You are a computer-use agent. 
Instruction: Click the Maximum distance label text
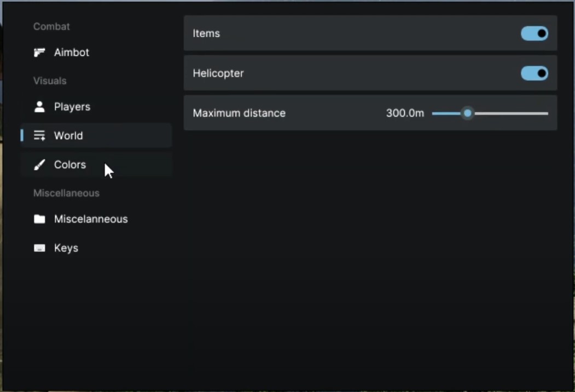tap(239, 113)
